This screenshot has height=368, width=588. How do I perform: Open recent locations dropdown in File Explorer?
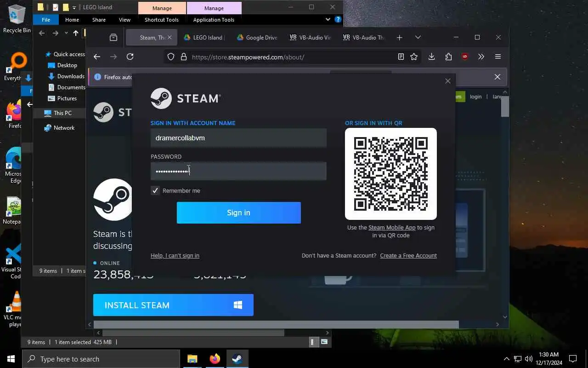[x=66, y=33]
